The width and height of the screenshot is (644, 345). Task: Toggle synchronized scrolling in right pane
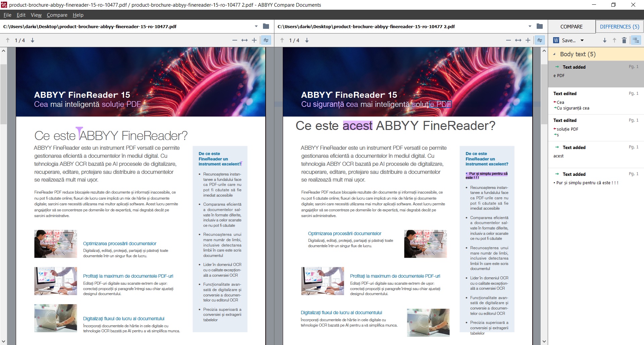(x=540, y=40)
